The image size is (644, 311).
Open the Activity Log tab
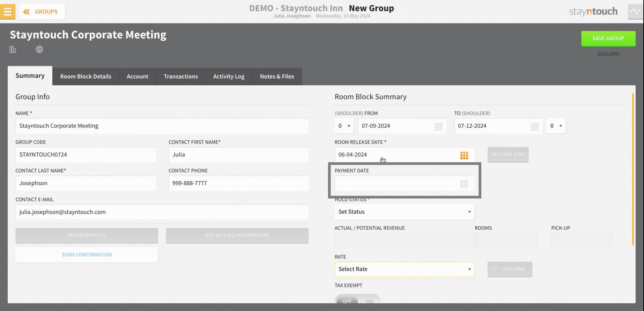229,77
